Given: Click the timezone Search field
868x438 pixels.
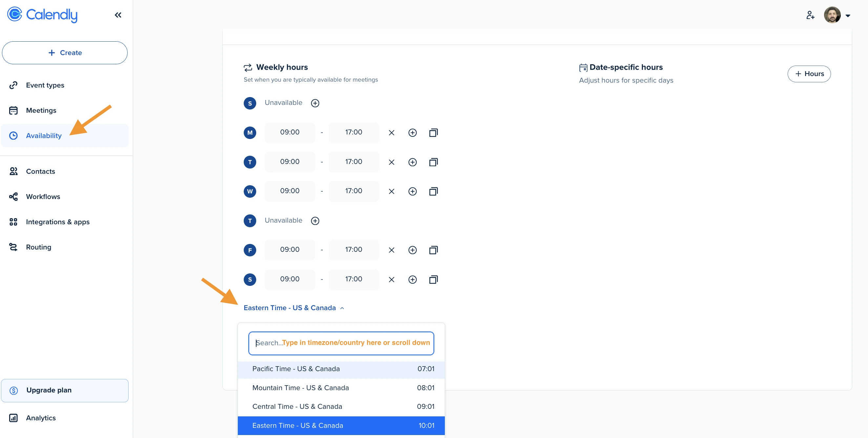Looking at the screenshot, I should (341, 343).
